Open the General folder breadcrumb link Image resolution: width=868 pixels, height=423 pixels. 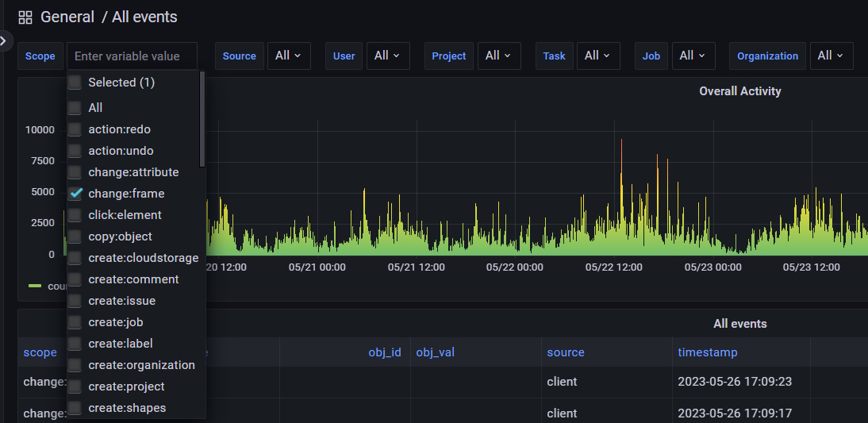(67, 17)
